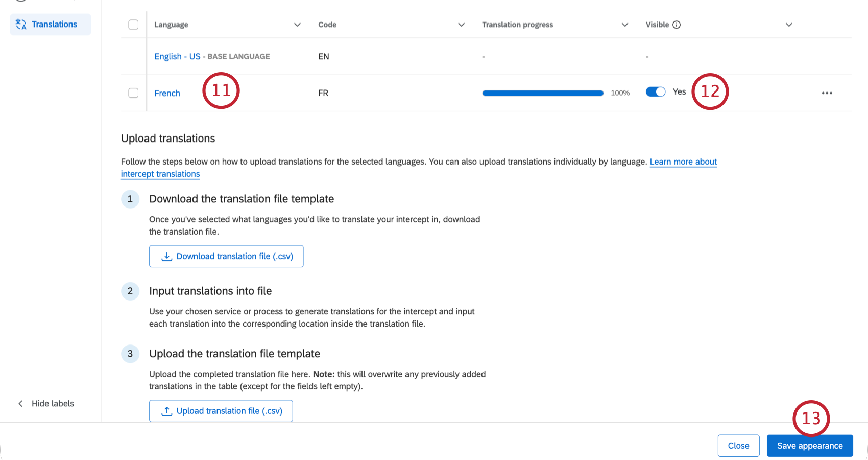Click the Translations language icon in sidebar

point(21,25)
